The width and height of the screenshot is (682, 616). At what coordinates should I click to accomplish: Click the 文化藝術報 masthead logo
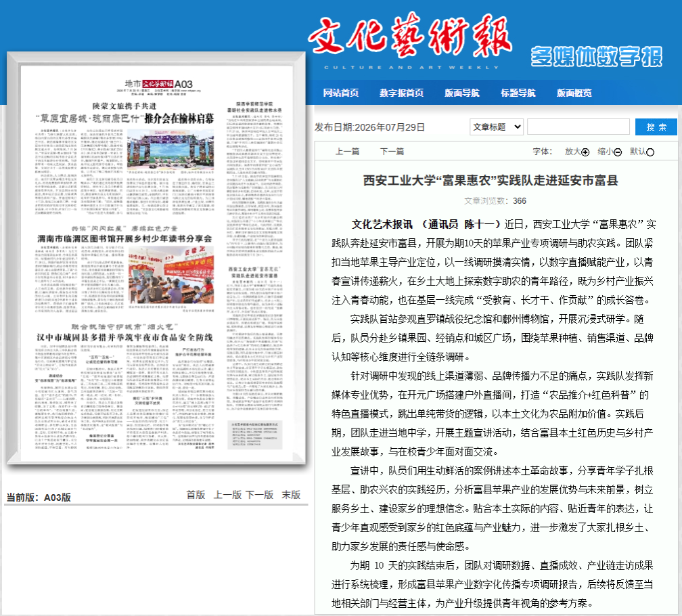(410, 37)
